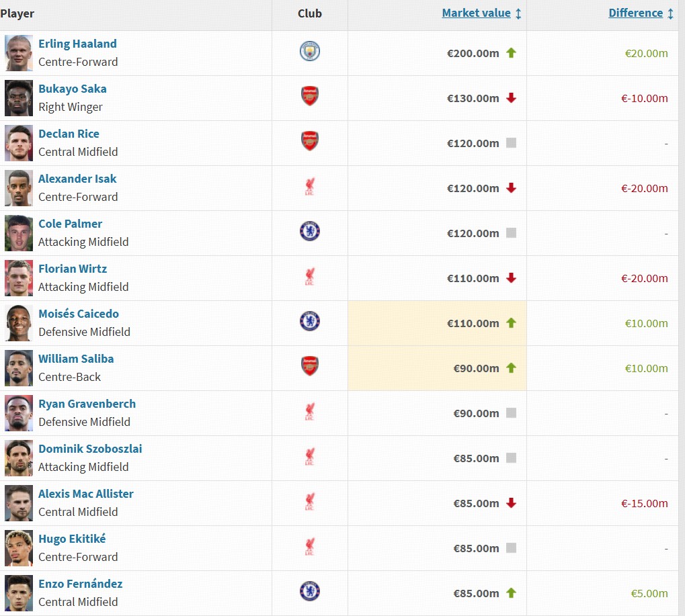The width and height of the screenshot is (685, 616).
Task: Click Declan Rice's portrait thumbnail
Action: tap(19, 143)
